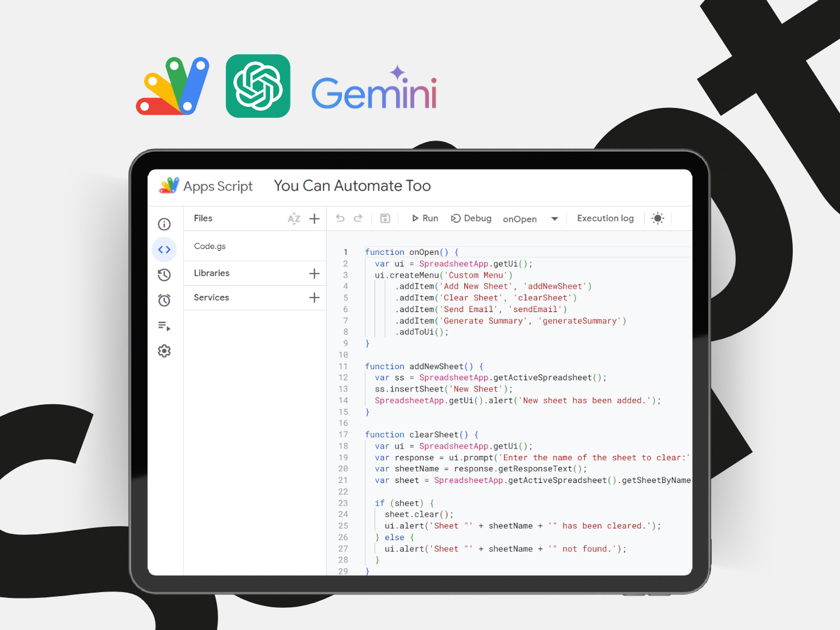This screenshot has width=840, height=630.
Task: Click the Apps Script product name text
Action: 218,186
